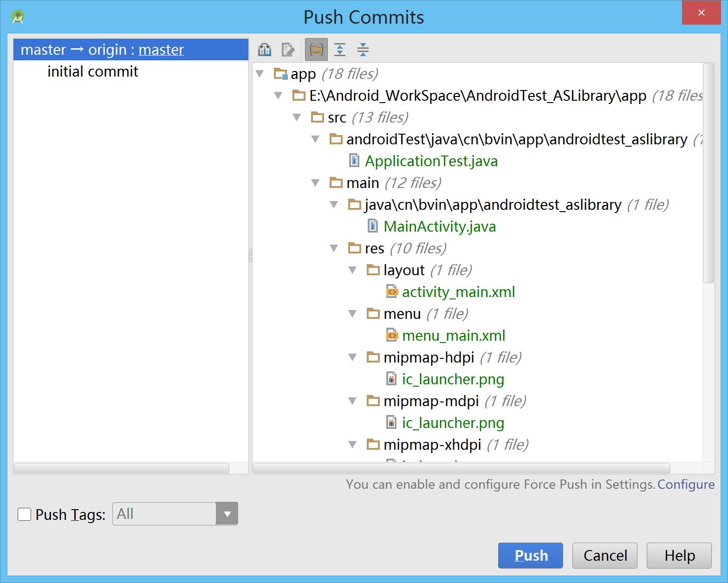Screen dimensions: 728x583
Task: Click the commits pane horizontal scrollbar
Action: click(122, 468)
